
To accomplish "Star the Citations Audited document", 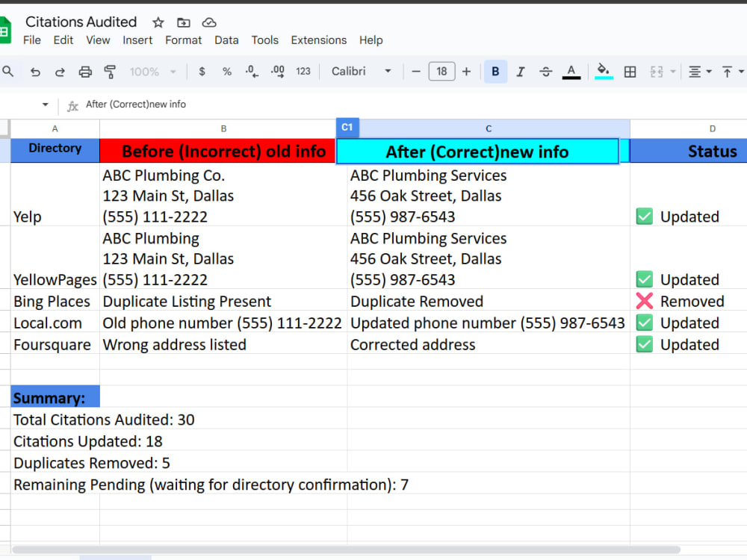I will coord(158,22).
